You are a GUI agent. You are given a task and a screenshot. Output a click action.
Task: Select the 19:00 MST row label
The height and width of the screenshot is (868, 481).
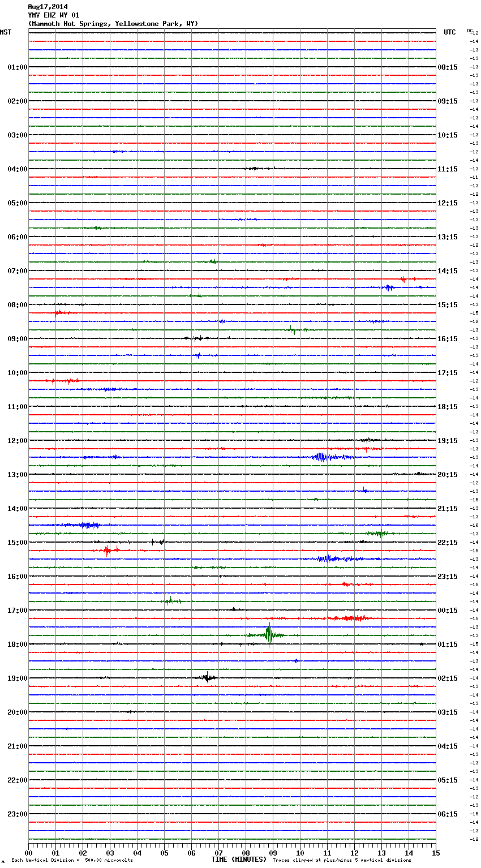tap(18, 678)
